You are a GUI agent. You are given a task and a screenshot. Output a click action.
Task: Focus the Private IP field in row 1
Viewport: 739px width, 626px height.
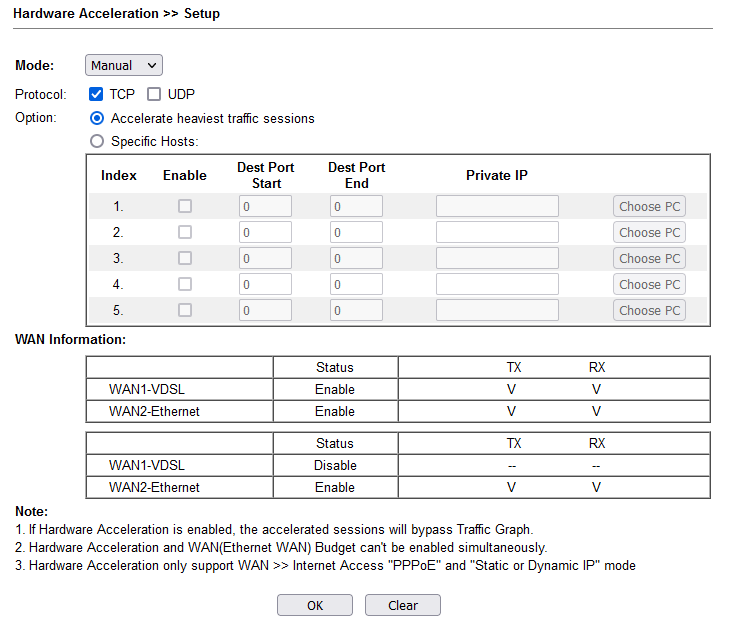click(497, 206)
